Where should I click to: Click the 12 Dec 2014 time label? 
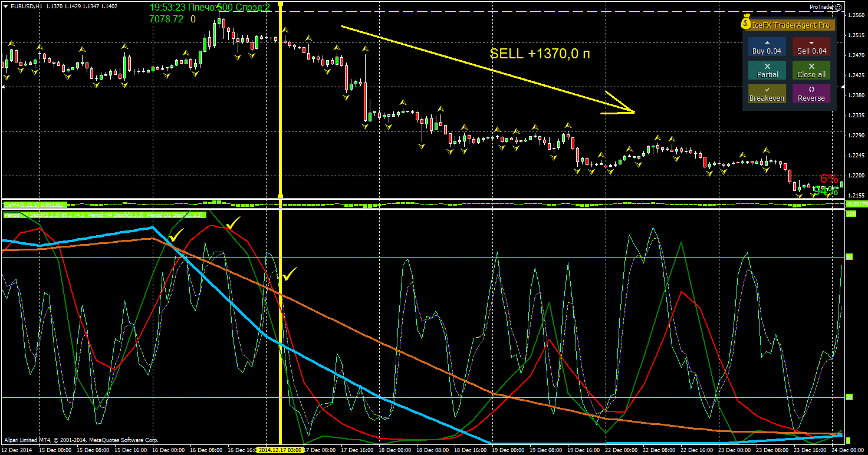pos(17,450)
